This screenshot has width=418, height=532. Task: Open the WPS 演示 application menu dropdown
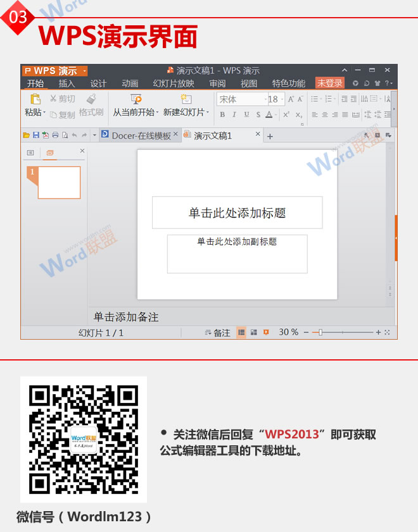pos(85,71)
